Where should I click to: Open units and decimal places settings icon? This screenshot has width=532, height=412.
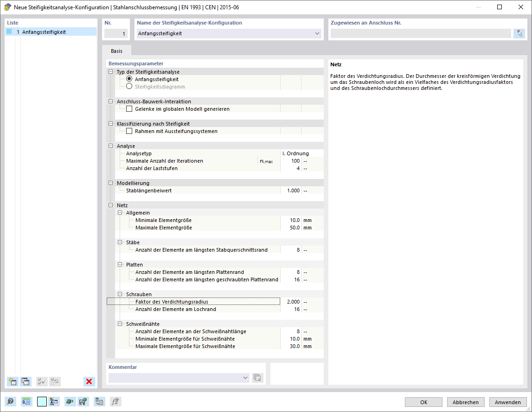[26, 402]
